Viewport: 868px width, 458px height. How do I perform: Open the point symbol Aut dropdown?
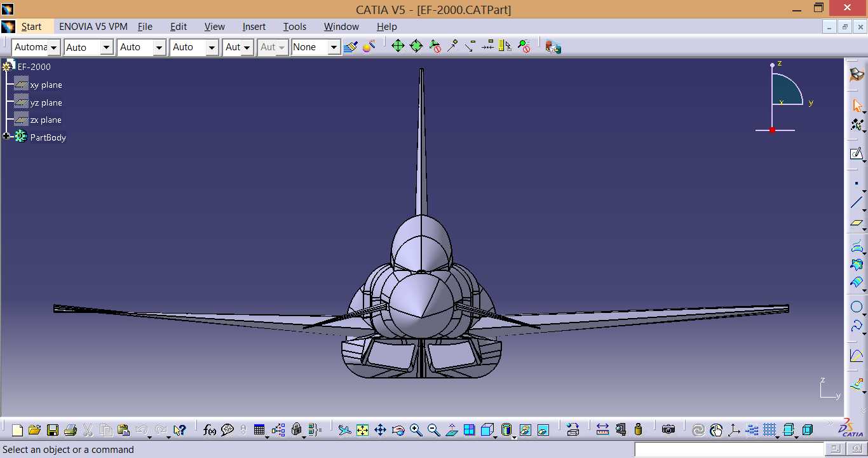coord(247,47)
